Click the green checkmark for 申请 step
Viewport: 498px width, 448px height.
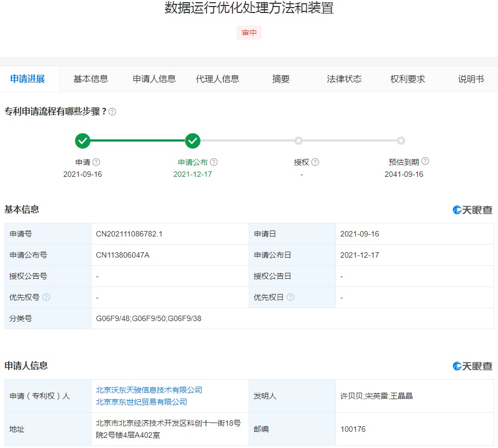click(82, 140)
